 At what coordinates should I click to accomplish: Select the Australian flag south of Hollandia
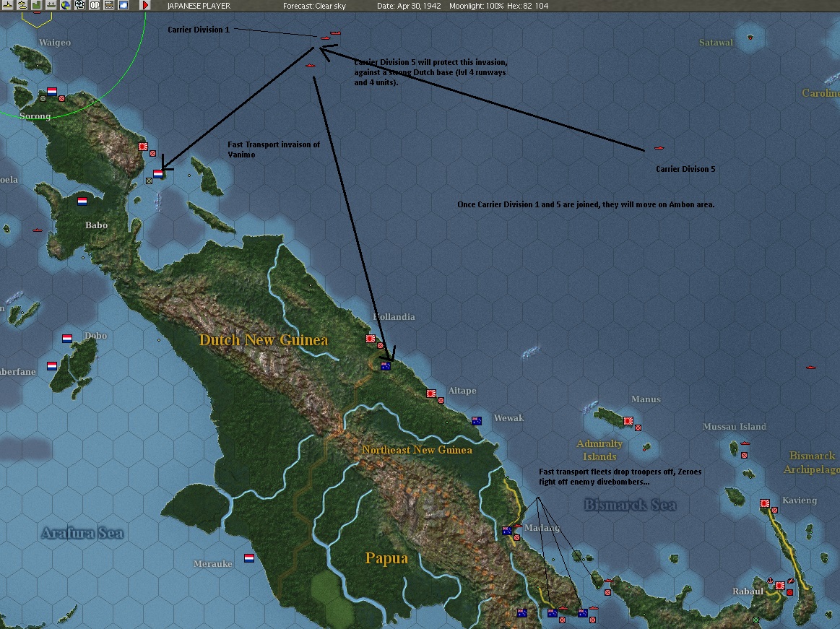pyautogui.click(x=385, y=366)
